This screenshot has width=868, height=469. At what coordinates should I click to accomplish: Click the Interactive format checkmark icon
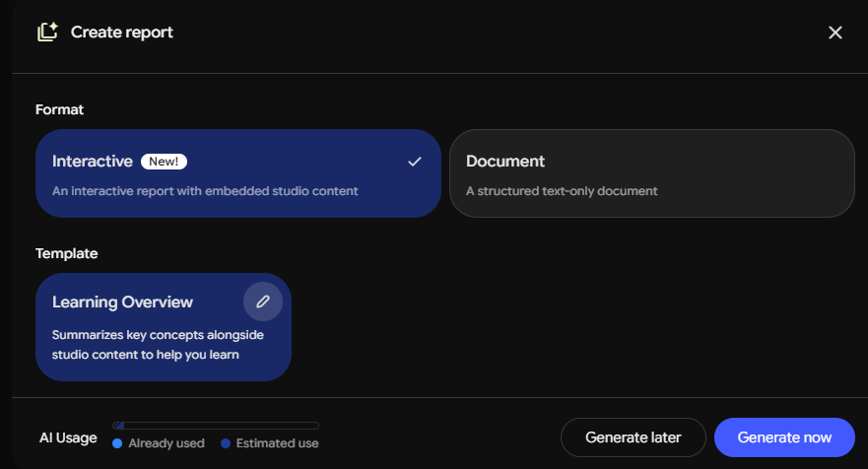coord(415,162)
